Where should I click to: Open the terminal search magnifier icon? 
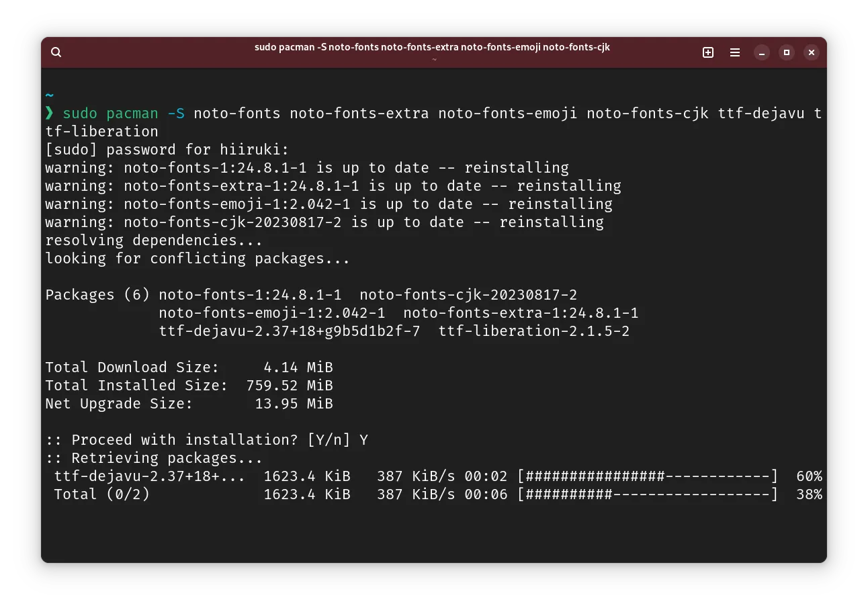pos(56,52)
